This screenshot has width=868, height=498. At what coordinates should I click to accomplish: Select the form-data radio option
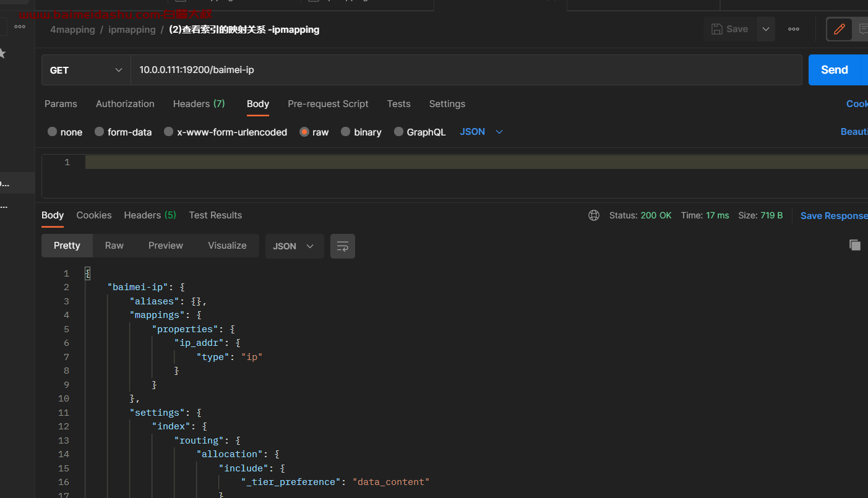coord(100,132)
